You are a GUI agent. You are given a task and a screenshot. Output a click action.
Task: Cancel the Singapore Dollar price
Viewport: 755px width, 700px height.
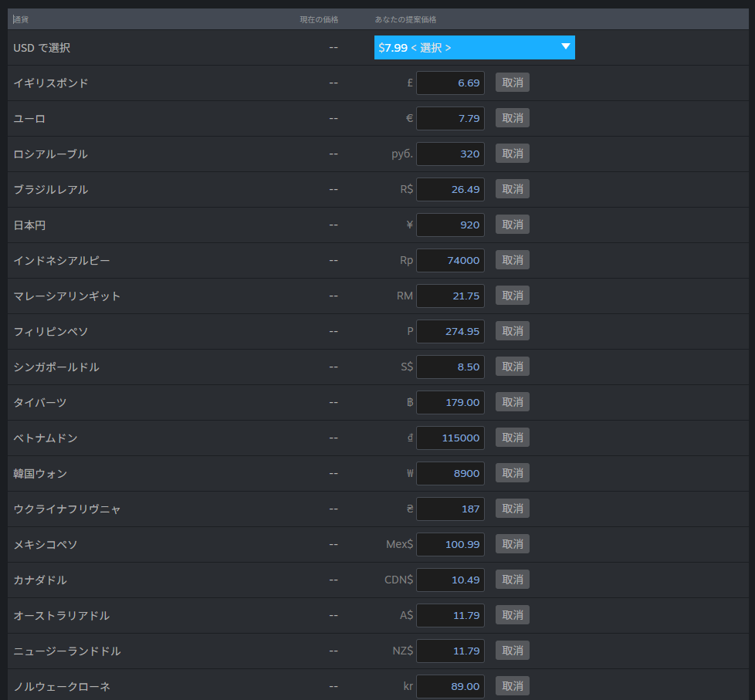513,367
